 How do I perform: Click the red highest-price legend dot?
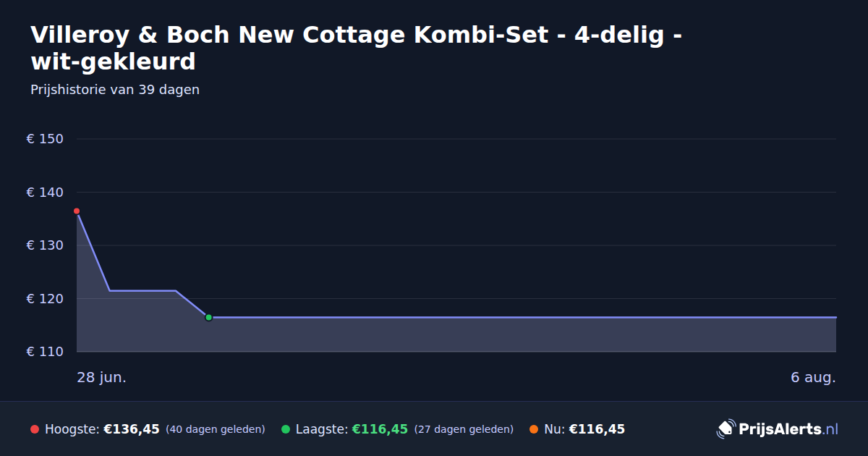pyautogui.click(x=35, y=429)
